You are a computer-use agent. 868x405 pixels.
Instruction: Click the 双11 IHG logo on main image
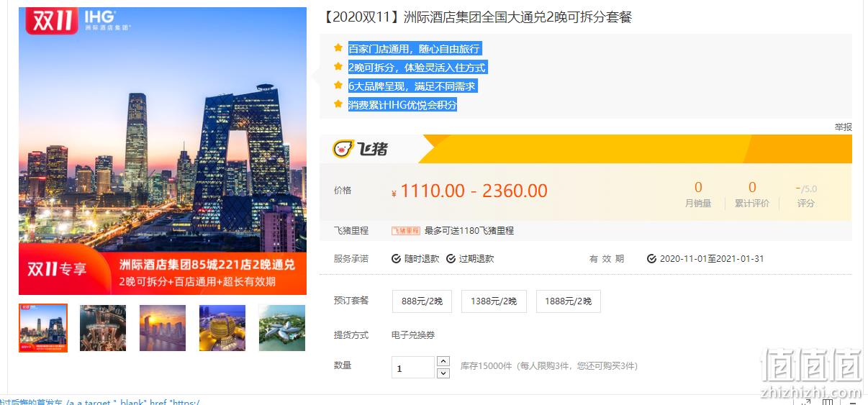pyautogui.click(x=77, y=20)
